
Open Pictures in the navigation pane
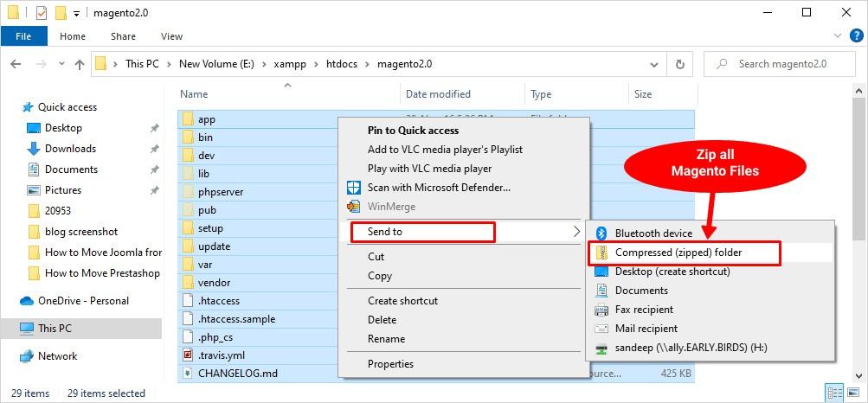click(x=63, y=190)
